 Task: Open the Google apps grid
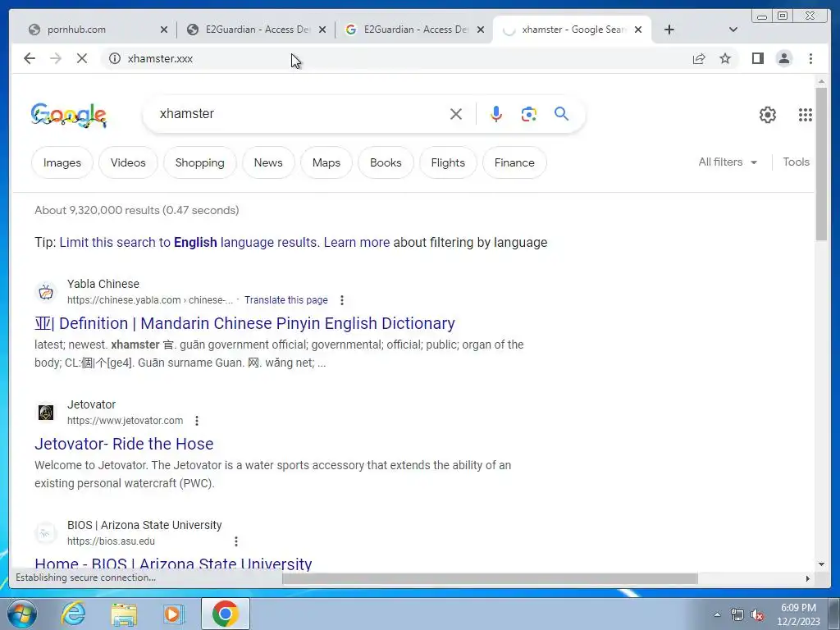pyautogui.click(x=806, y=115)
